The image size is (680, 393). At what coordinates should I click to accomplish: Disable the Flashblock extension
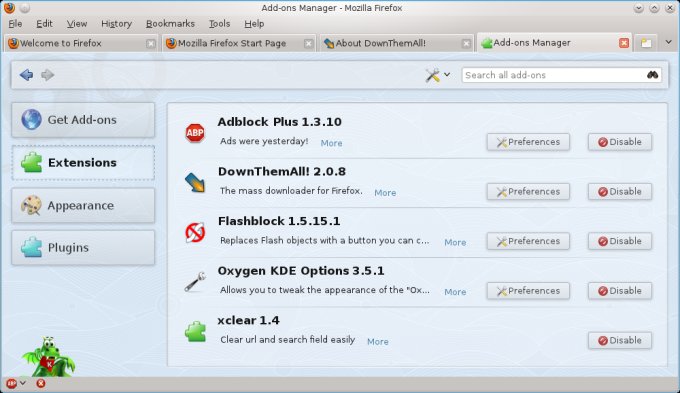tap(620, 241)
